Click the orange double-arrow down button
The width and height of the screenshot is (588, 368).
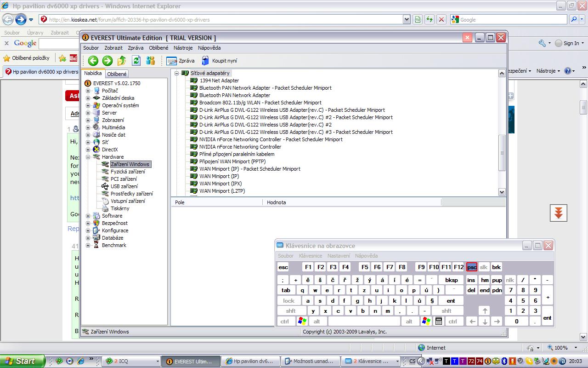point(558,213)
